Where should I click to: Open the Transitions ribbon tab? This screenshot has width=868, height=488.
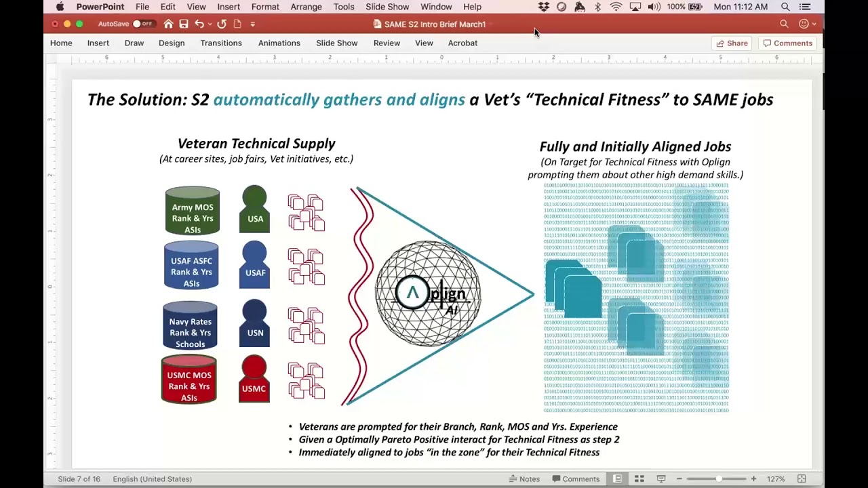pyautogui.click(x=221, y=43)
